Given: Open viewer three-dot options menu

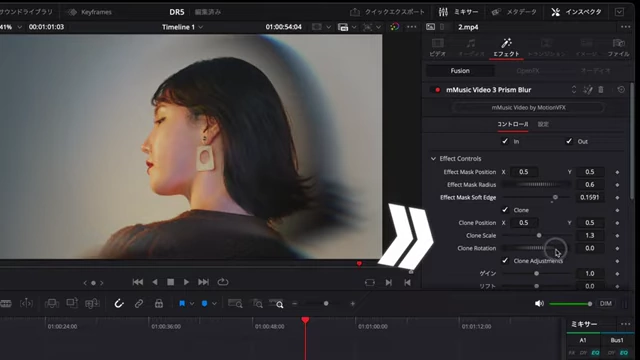Looking at the screenshot, I should [411, 27].
